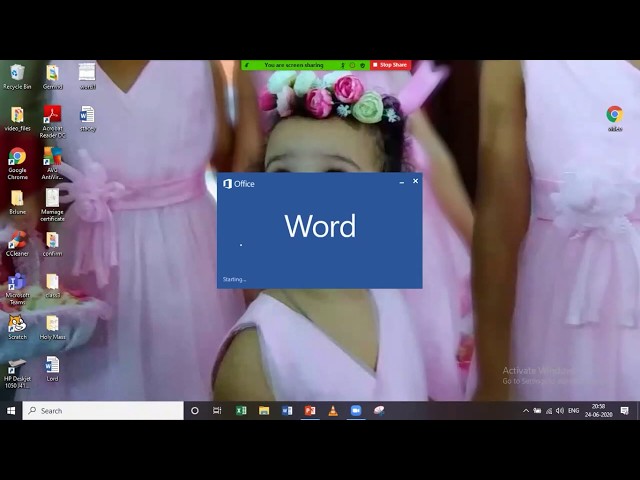The image size is (640, 480).
Task: Change the ENG input language indicator
Action: (573, 411)
